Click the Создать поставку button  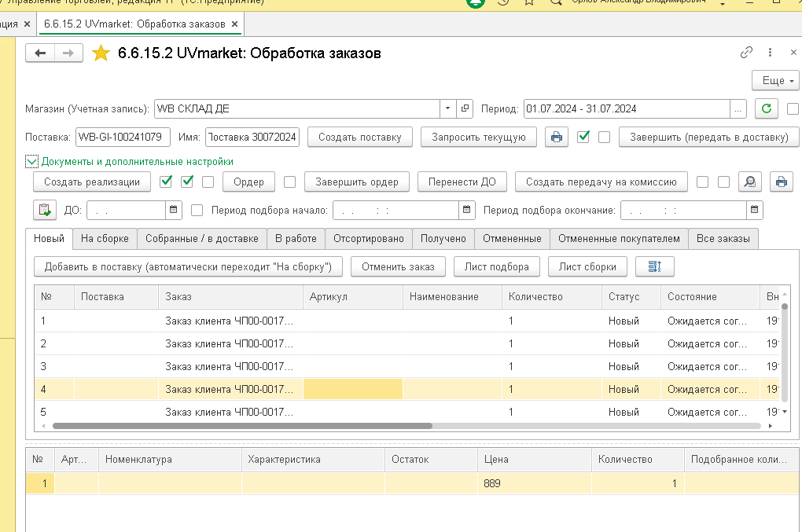pos(359,137)
